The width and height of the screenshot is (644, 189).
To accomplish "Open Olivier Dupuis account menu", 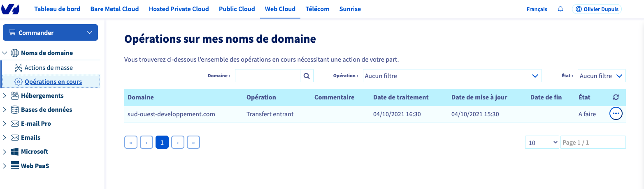I will pyautogui.click(x=596, y=9).
